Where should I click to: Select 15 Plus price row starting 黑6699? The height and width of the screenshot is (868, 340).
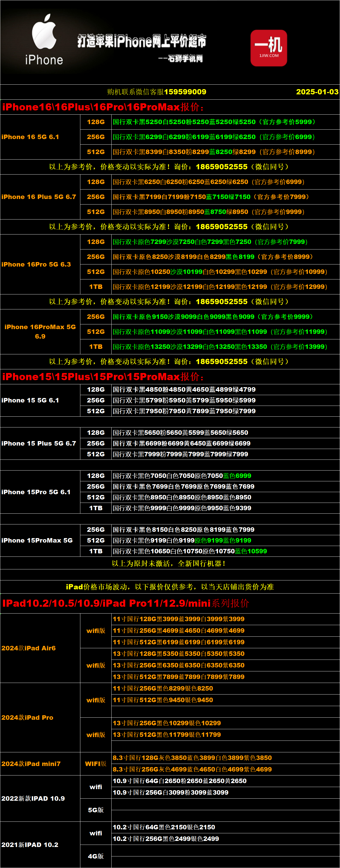coord(225,443)
